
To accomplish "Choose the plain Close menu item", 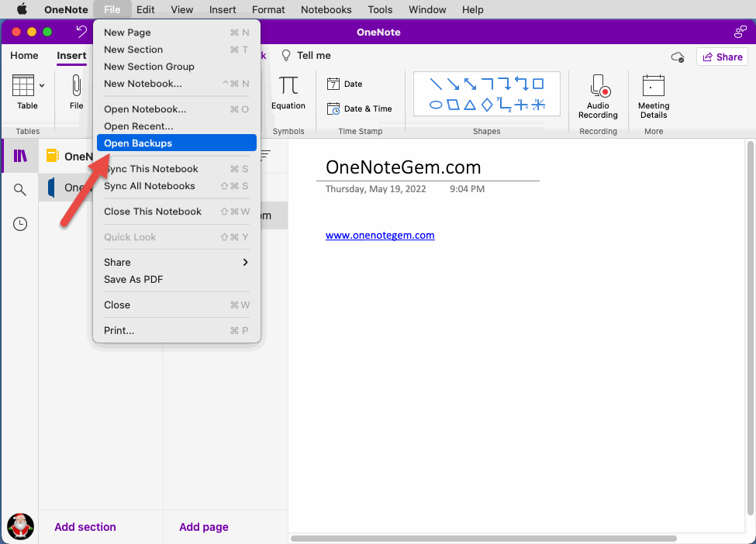I will pos(177,305).
